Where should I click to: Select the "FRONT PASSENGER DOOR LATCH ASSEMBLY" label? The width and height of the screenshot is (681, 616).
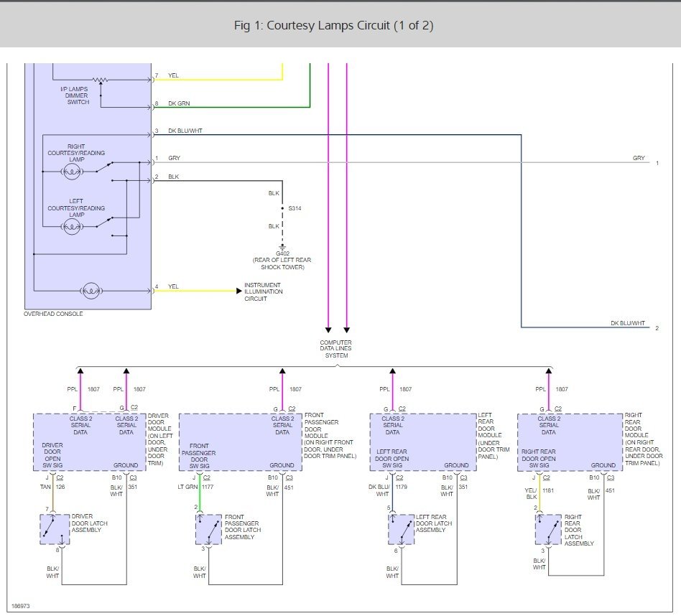pyautogui.click(x=243, y=527)
